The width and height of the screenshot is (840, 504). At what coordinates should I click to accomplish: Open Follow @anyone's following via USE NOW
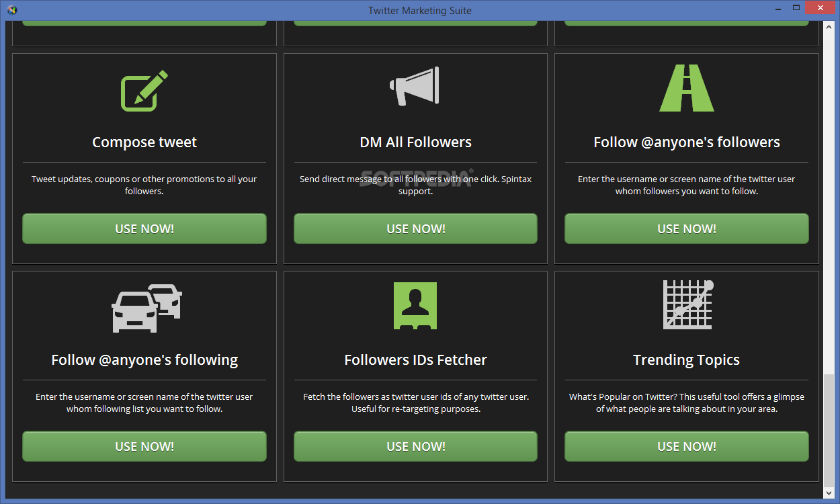[x=144, y=446]
